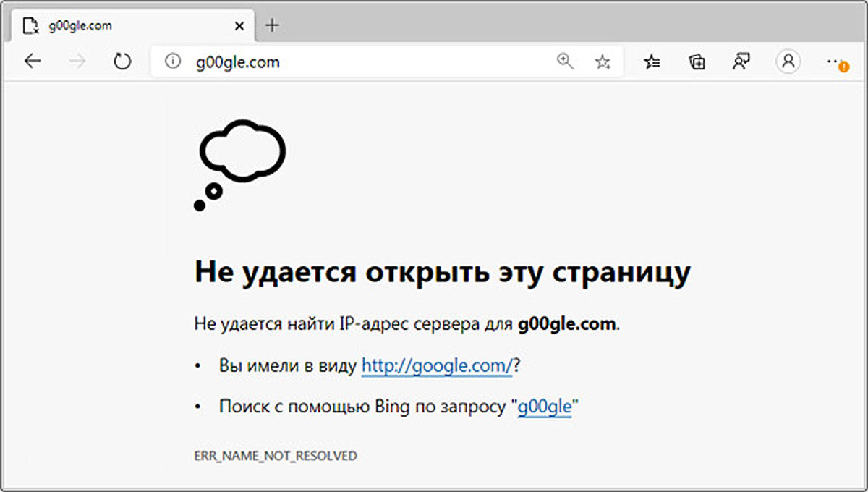Image resolution: width=868 pixels, height=492 pixels.
Task: Go back using the back arrow
Action: pos(33,62)
